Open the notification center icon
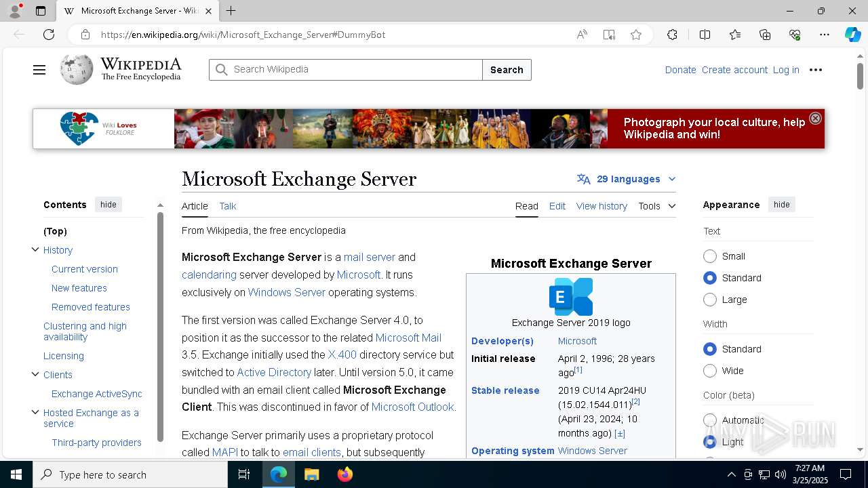The image size is (868, 488). (846, 474)
